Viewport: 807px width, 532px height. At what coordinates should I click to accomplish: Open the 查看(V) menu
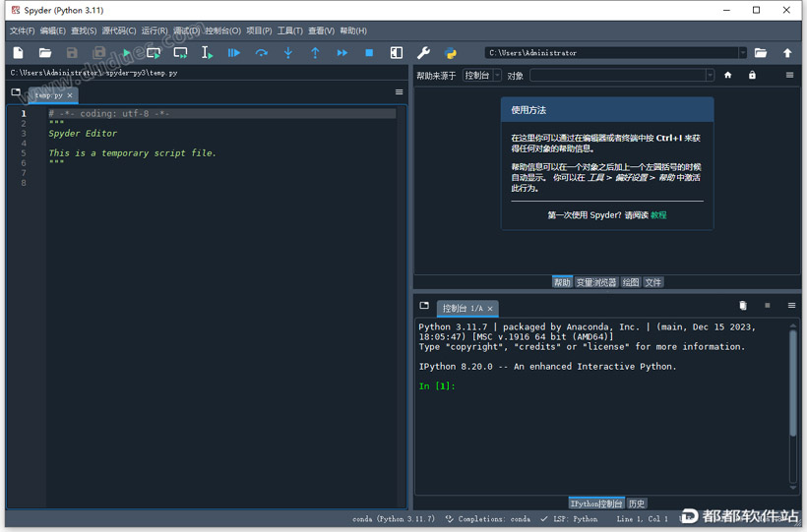pos(321,30)
